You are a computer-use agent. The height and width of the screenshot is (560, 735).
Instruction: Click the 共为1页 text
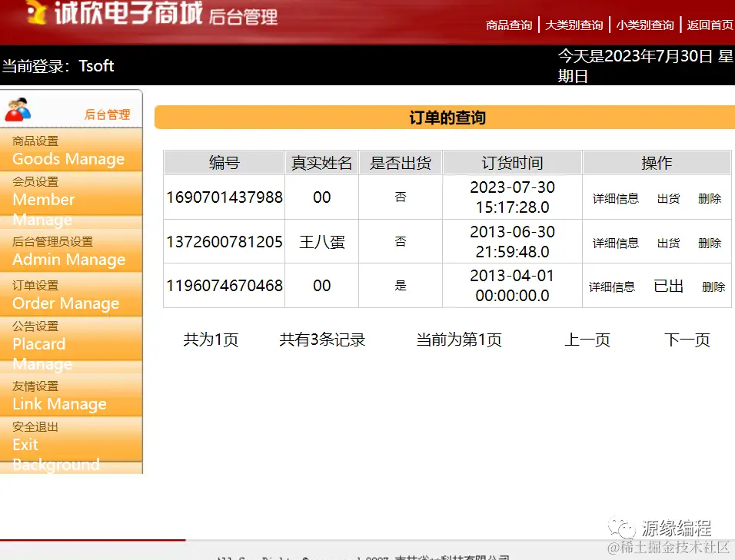tap(211, 340)
